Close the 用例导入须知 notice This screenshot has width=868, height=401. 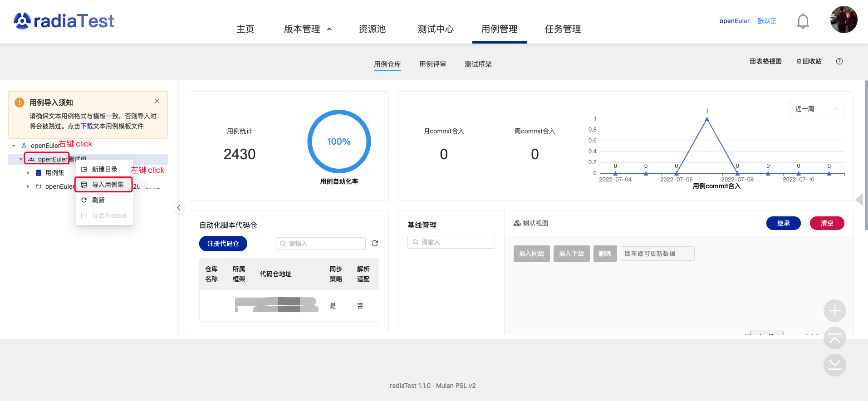pos(157,101)
